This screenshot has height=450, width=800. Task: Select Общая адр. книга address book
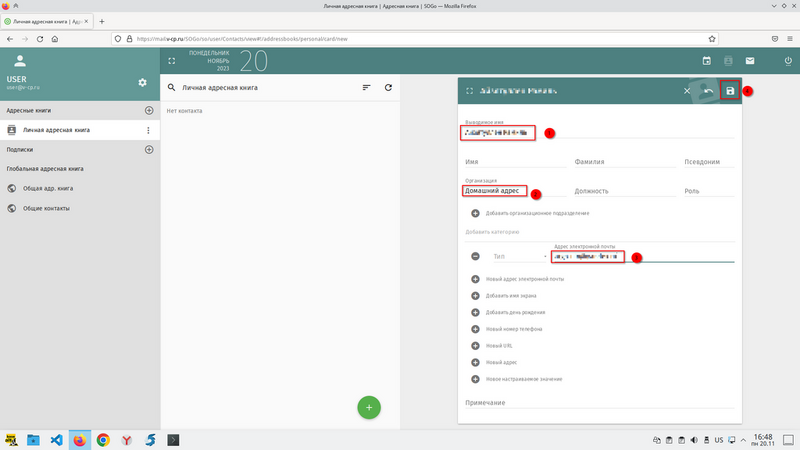pos(50,188)
